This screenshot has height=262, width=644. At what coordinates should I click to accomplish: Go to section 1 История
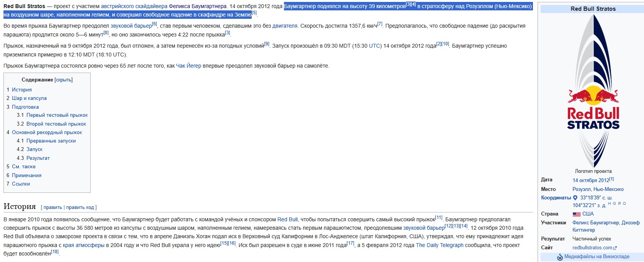(22, 90)
